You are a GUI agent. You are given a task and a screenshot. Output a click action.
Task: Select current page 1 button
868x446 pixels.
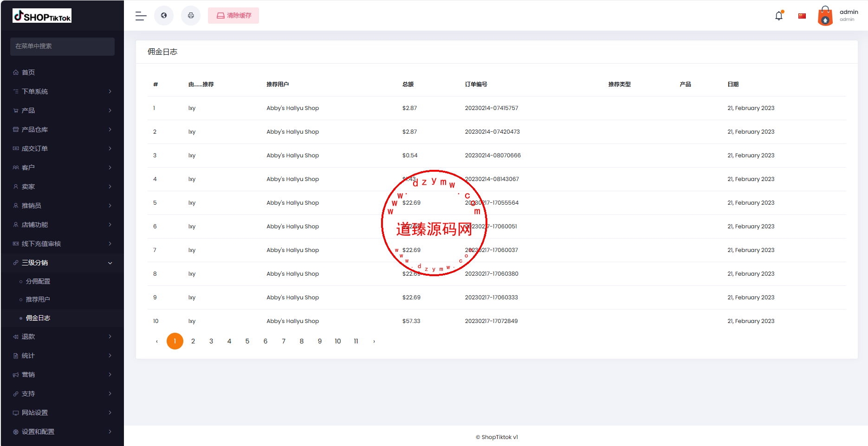coord(175,341)
